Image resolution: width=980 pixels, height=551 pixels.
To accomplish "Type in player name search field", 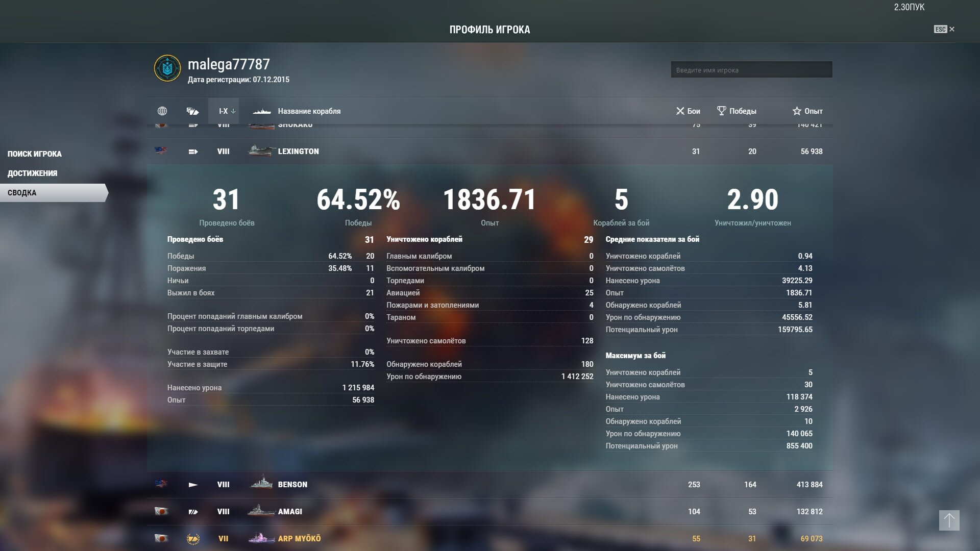I will (x=751, y=70).
